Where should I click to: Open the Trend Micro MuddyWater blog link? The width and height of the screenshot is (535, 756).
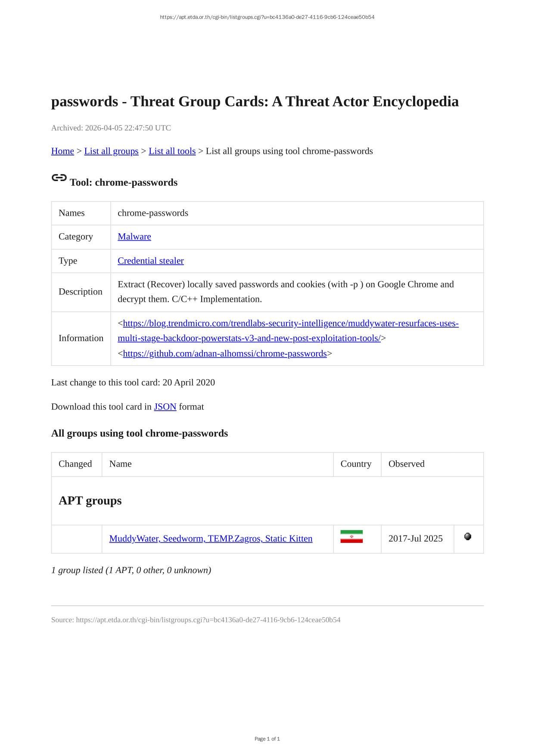click(288, 323)
